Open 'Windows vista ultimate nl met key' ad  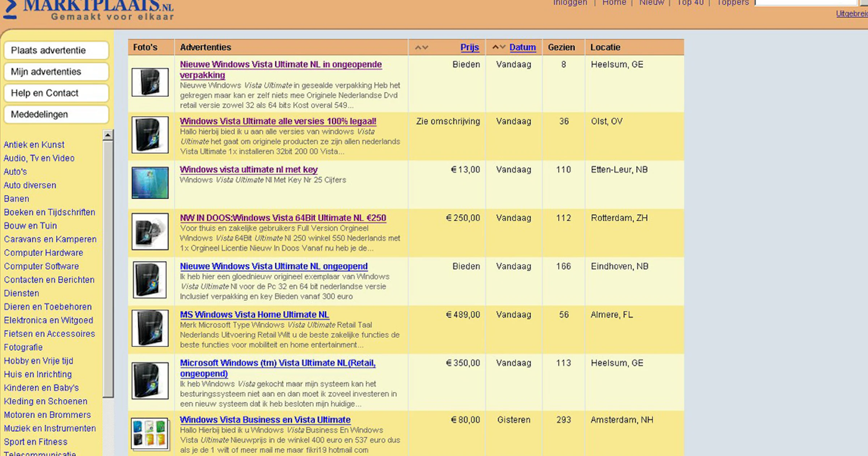[249, 169]
